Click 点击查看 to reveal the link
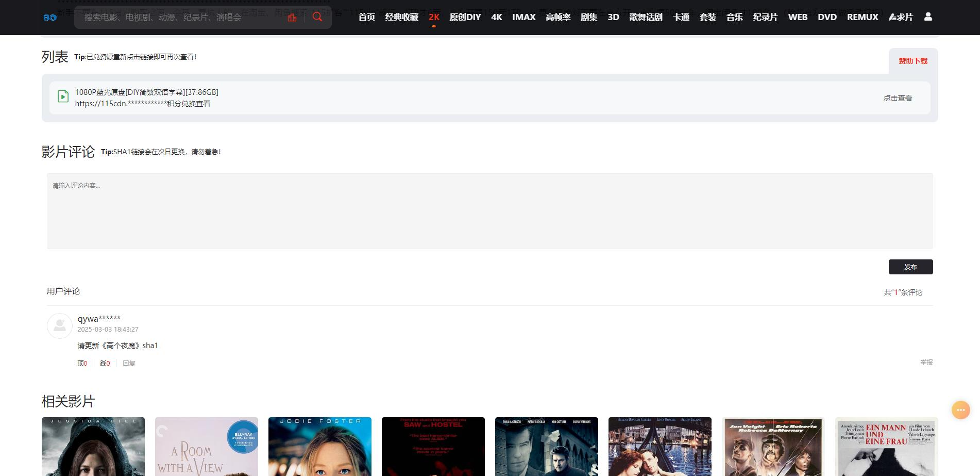Image resolution: width=980 pixels, height=476 pixels. (898, 98)
